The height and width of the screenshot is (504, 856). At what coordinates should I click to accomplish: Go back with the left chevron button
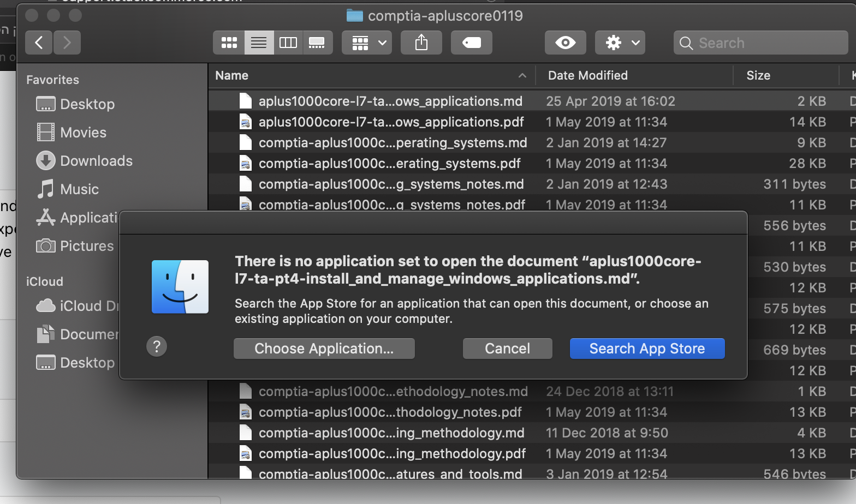click(39, 43)
